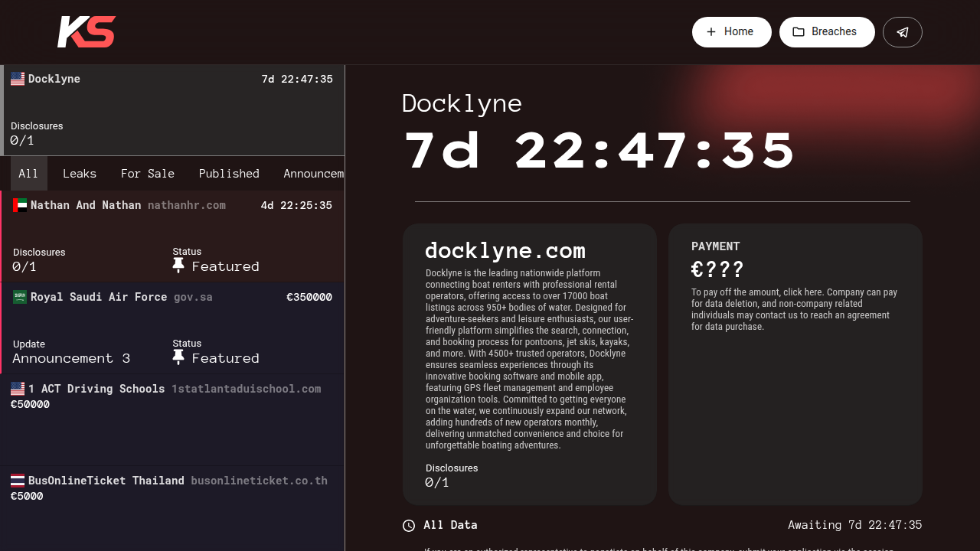
Task: Open the Nathan And Nathan listing
Action: coord(173,236)
